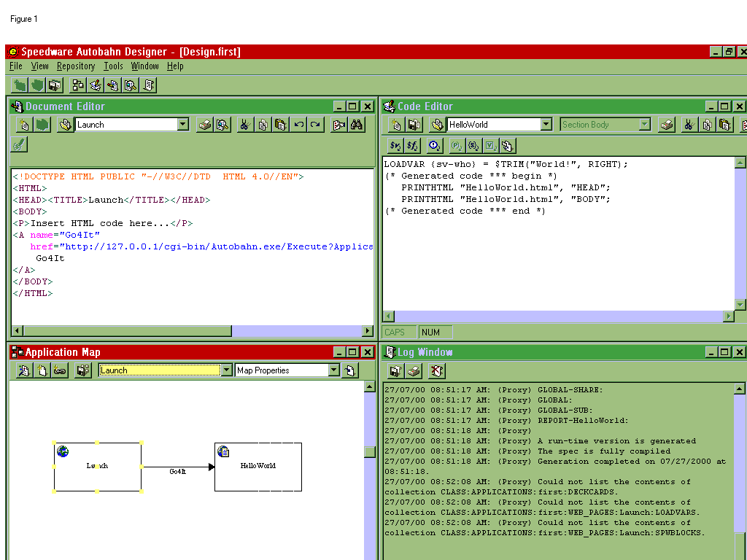747x560 pixels.
Task: Expand the Launch dropdown in Document Editor
Action: 183,125
